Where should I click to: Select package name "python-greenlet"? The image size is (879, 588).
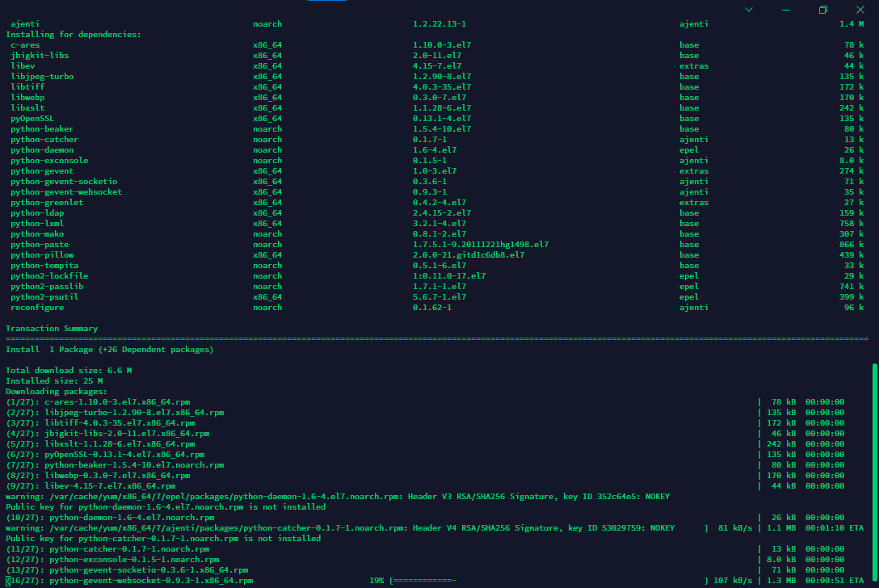click(47, 203)
